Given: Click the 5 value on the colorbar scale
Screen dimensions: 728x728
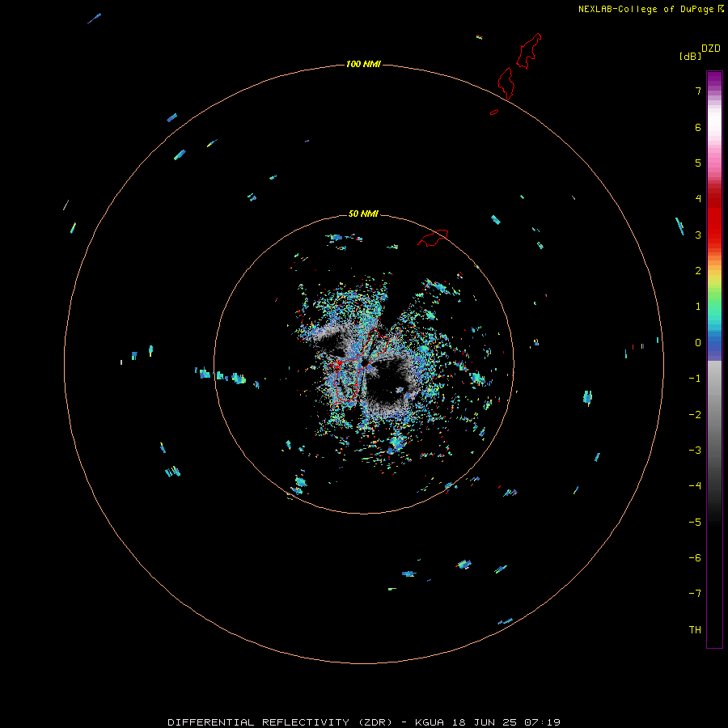Looking at the screenshot, I should (698, 163).
